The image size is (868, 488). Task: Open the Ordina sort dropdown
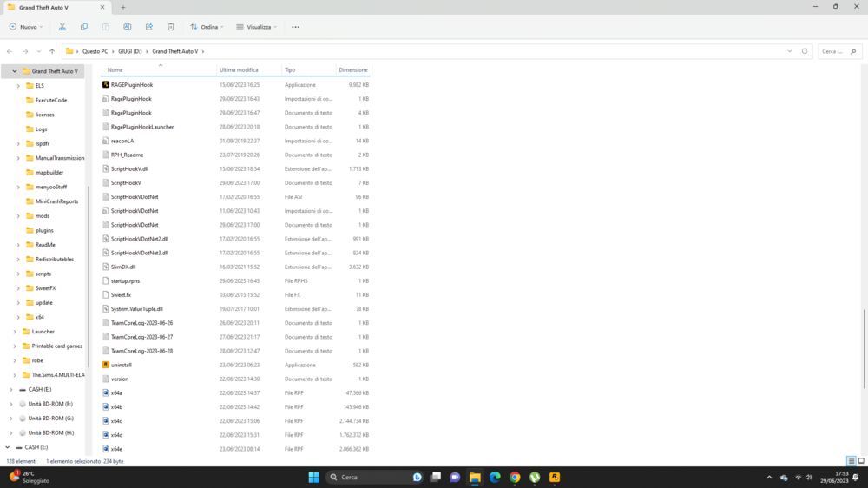pos(207,27)
